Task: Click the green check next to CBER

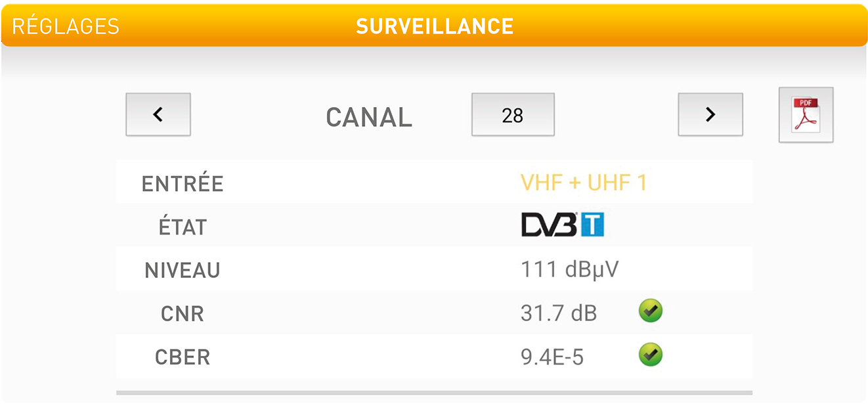Action: (650, 355)
